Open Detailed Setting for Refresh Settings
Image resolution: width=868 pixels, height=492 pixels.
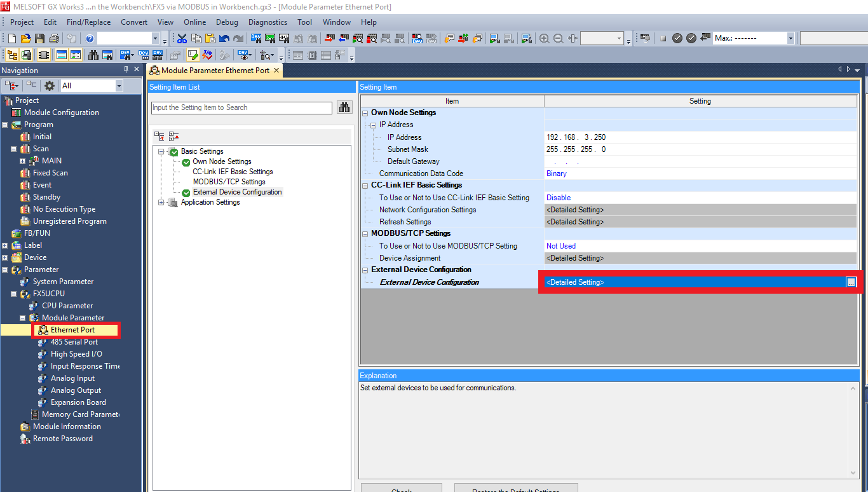pyautogui.click(x=700, y=222)
